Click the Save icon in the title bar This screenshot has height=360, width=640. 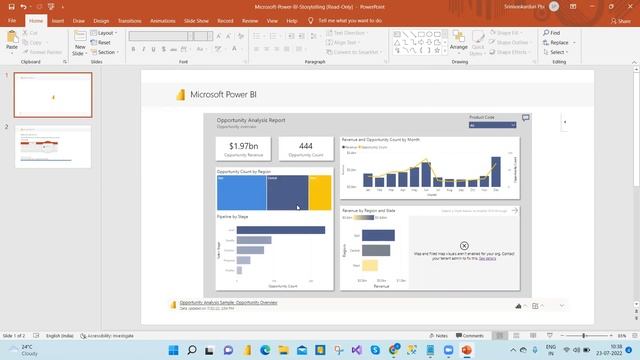(11, 7)
